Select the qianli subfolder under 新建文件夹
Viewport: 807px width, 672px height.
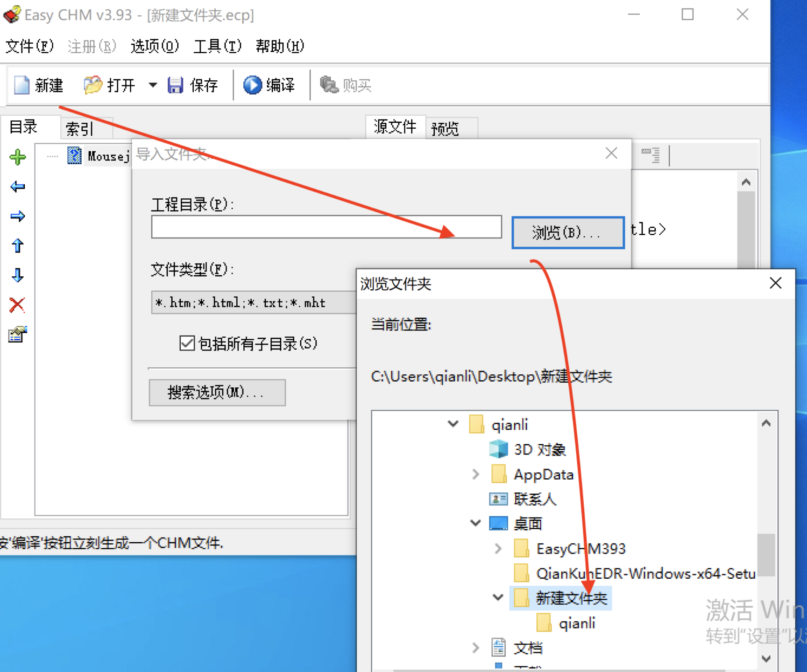pos(577,623)
